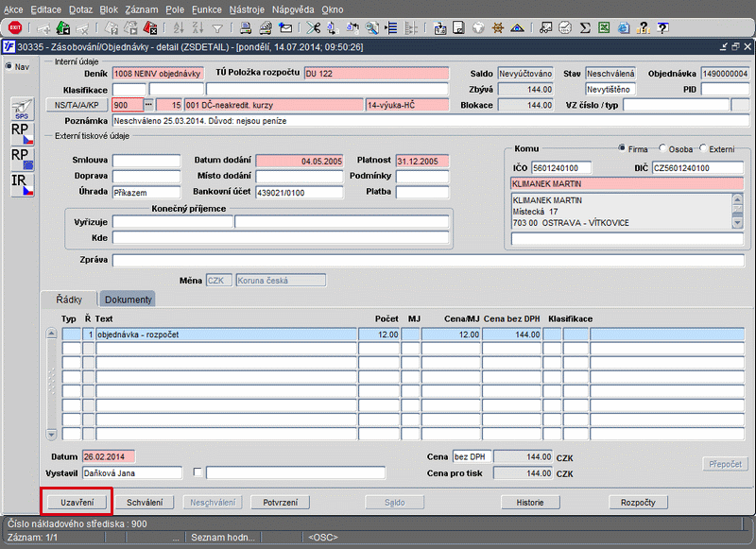Click the SPS airplane sidebar icon

[22, 109]
